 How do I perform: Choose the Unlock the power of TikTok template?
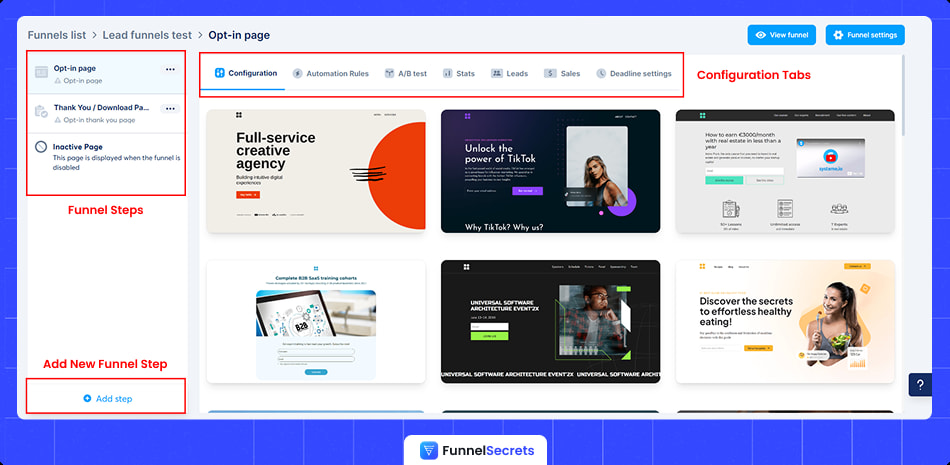point(550,171)
